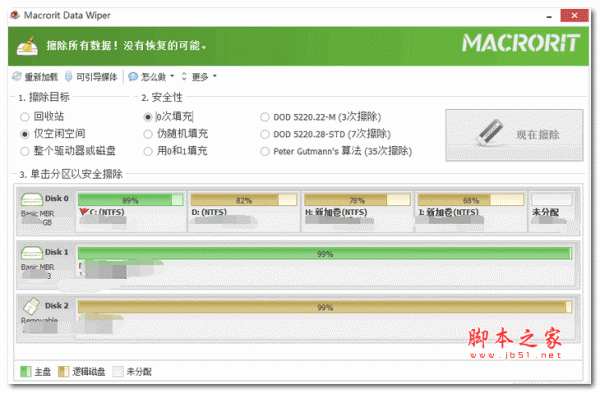Click the 1. 擦除目标 section heading

[x=44, y=97]
